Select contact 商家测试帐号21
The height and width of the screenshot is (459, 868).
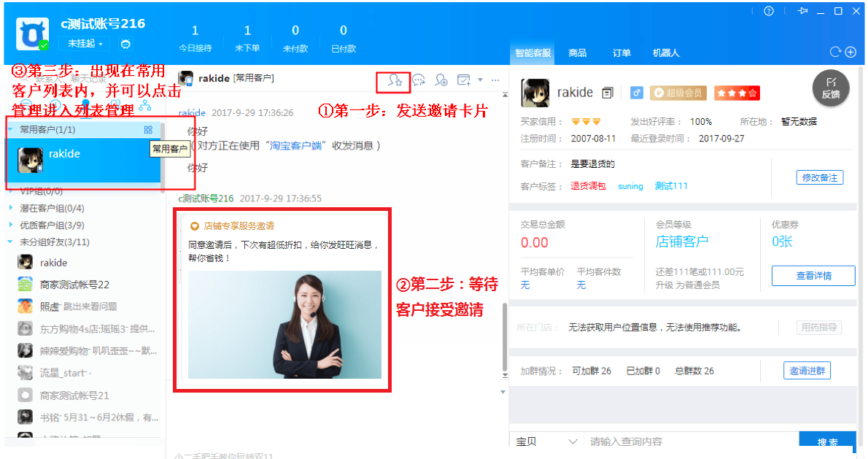tap(84, 396)
